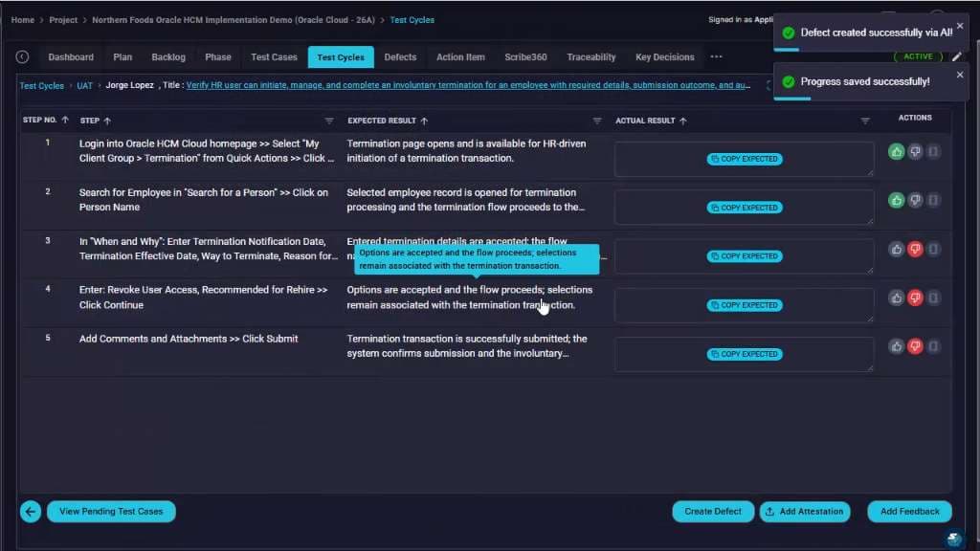
Task: Sort by Expected Result column arrow
Action: [424, 121]
